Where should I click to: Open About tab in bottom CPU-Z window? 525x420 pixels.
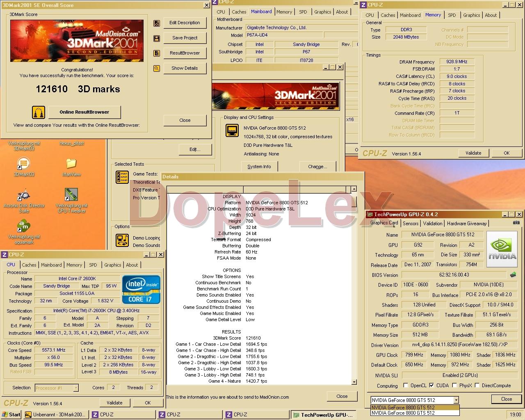(x=132, y=265)
